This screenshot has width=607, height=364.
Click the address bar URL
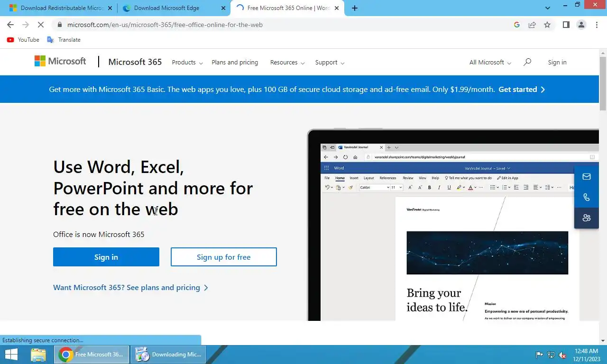[x=165, y=25]
